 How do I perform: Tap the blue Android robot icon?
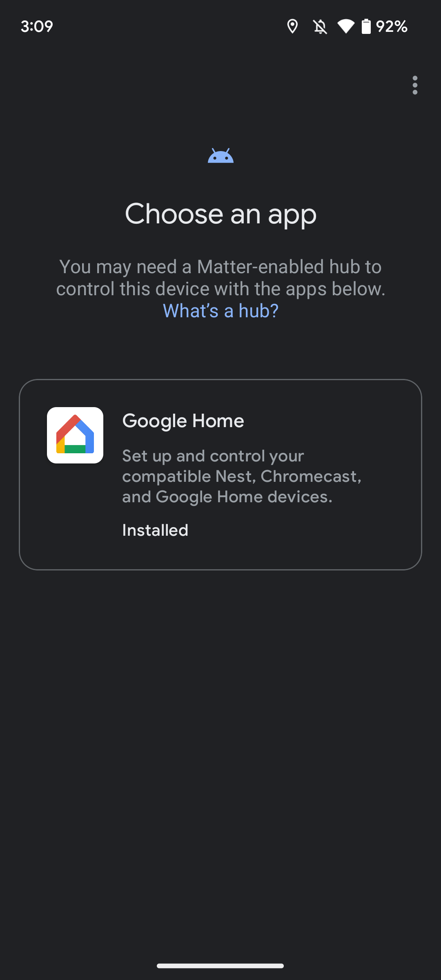click(x=220, y=156)
